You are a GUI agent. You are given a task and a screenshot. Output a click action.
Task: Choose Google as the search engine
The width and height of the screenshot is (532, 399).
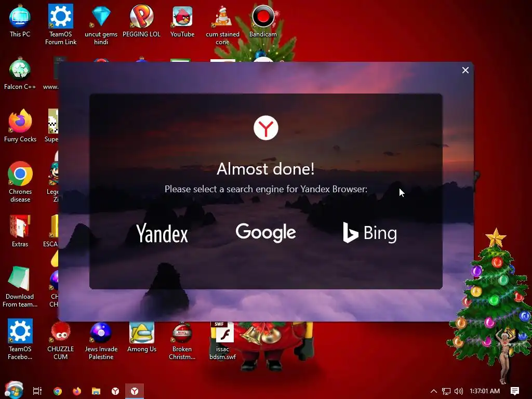(265, 232)
